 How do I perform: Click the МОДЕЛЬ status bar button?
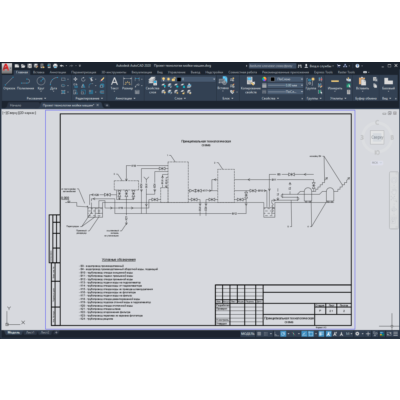(x=247, y=333)
